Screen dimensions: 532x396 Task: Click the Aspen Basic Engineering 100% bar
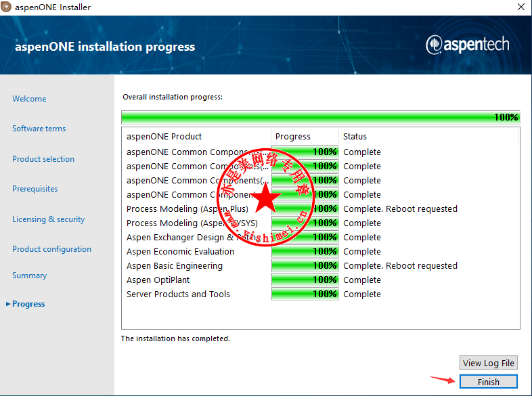point(305,266)
